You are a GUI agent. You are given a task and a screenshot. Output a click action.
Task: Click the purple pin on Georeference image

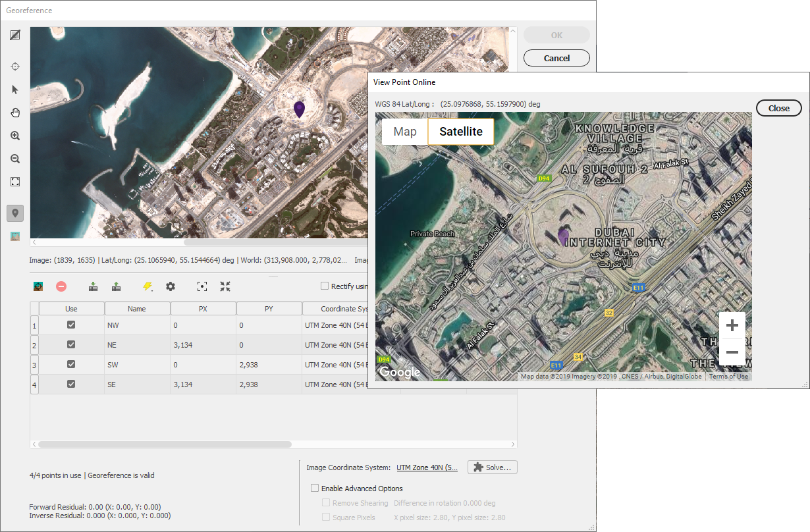click(299, 109)
